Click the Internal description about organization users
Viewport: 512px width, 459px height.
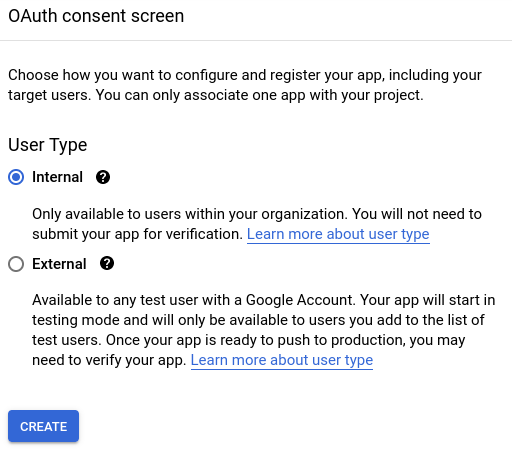click(x=257, y=224)
